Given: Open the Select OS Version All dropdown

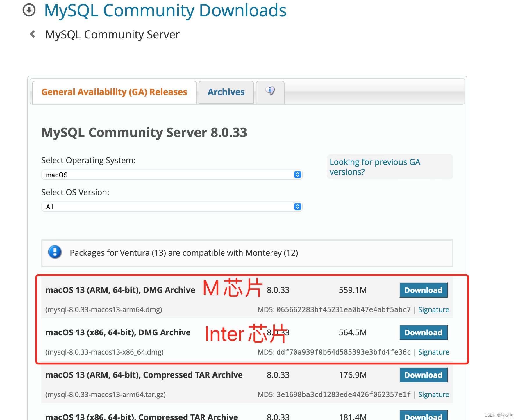Looking at the screenshot, I should (172, 207).
